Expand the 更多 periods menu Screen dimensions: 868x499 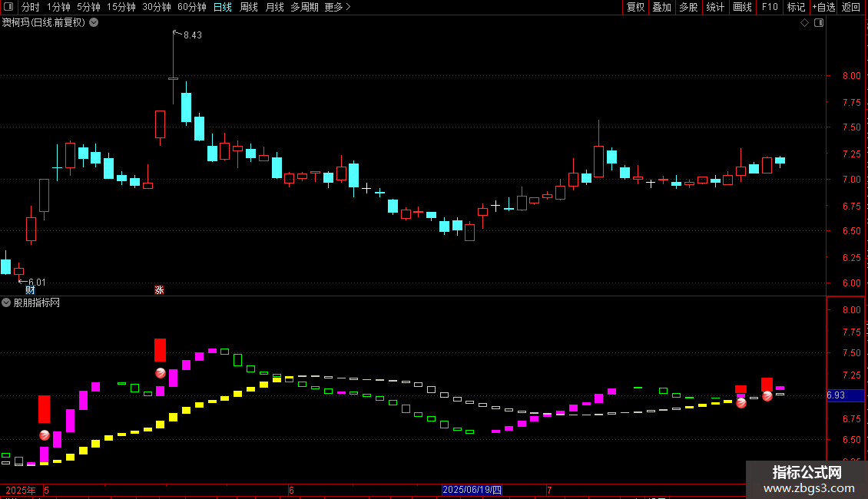337,7
